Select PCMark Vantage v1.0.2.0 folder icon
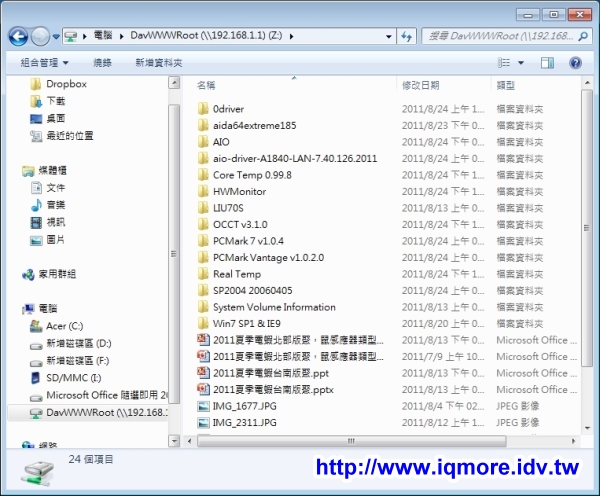 point(203,258)
